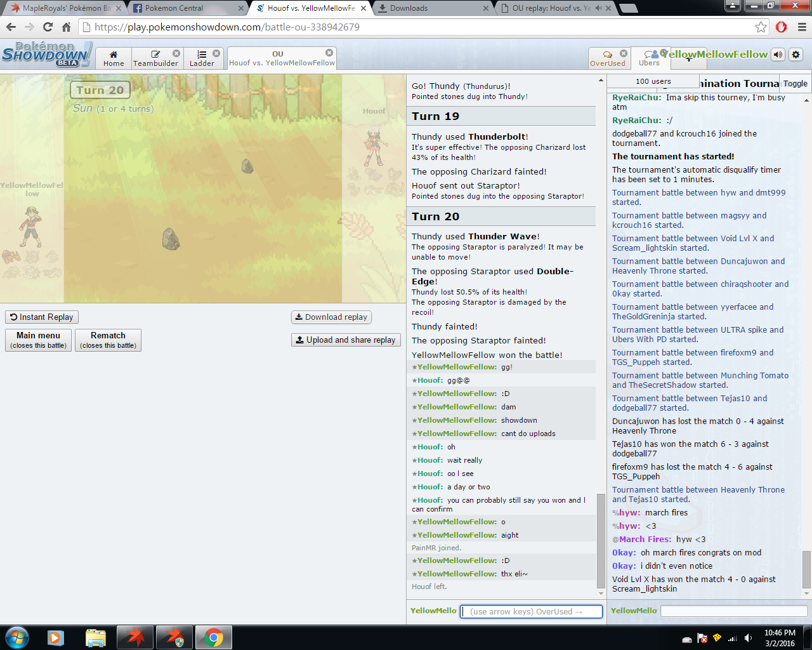Focus the Ubers room chat input
Image resolution: width=812 pixels, height=650 pixels.
tap(734, 611)
